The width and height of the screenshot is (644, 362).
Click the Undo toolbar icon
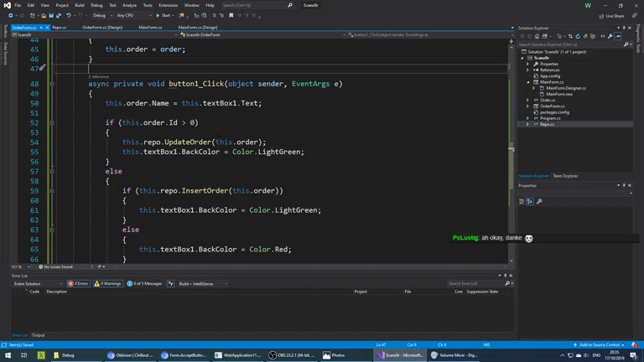click(x=69, y=15)
